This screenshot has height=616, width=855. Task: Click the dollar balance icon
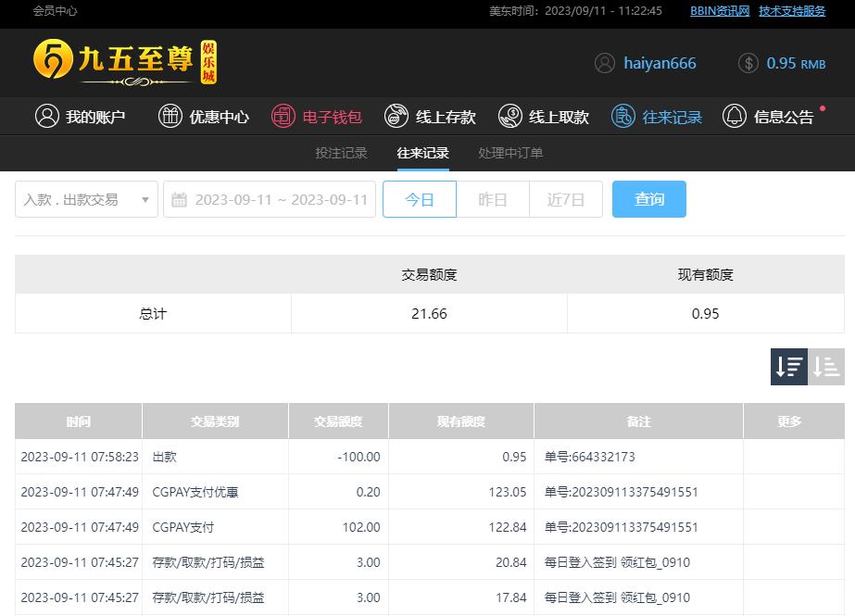[x=748, y=63]
